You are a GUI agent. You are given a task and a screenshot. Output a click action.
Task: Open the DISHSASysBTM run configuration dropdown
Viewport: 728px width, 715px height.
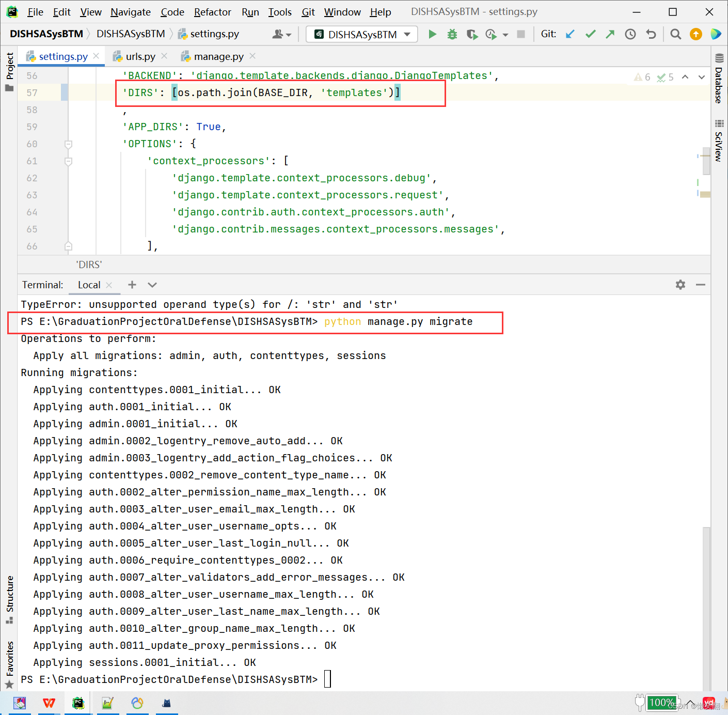(361, 34)
